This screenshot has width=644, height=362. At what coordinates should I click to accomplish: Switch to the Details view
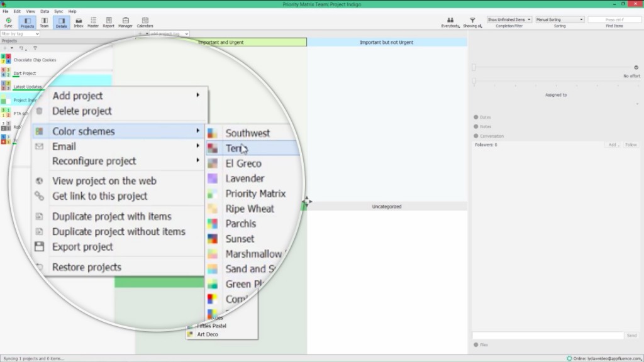60,21
